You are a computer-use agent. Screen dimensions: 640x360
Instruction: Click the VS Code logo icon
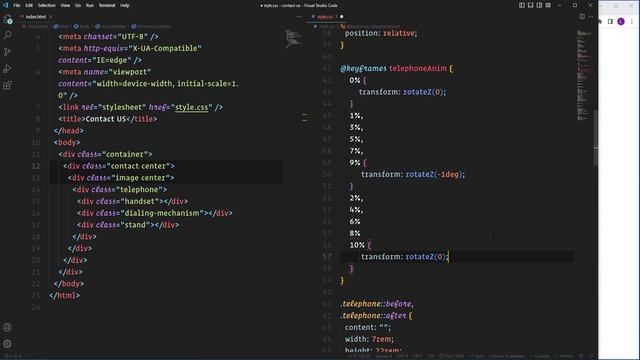coord(5,5)
